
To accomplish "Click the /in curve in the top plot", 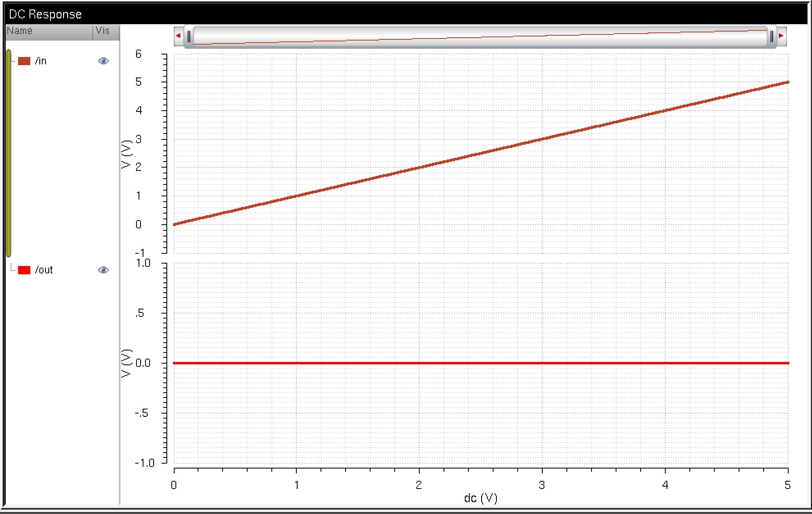I will click(x=480, y=153).
